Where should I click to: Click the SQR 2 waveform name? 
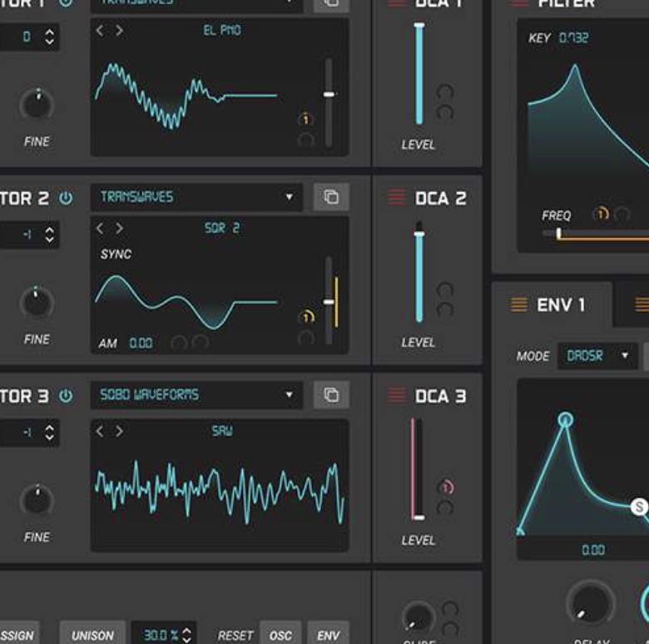coord(222,228)
